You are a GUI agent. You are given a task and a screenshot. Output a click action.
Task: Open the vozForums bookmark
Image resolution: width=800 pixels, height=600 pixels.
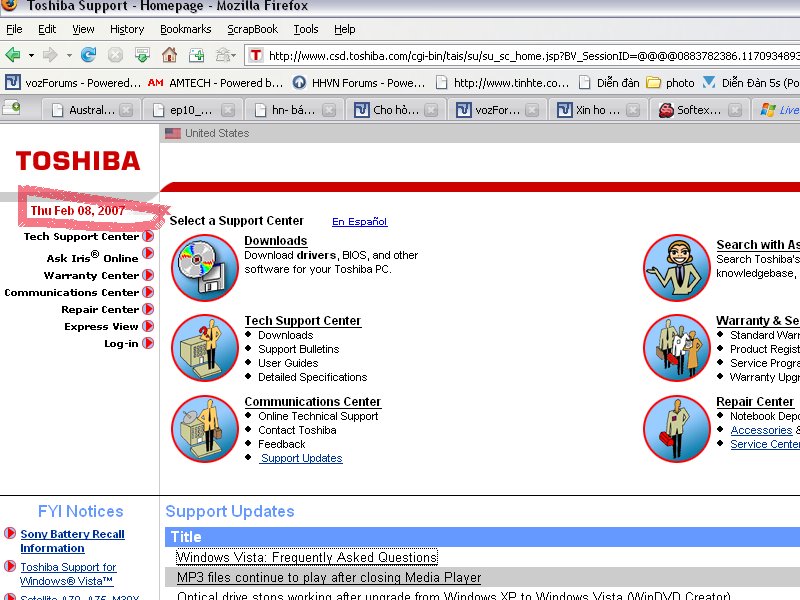coord(72,83)
